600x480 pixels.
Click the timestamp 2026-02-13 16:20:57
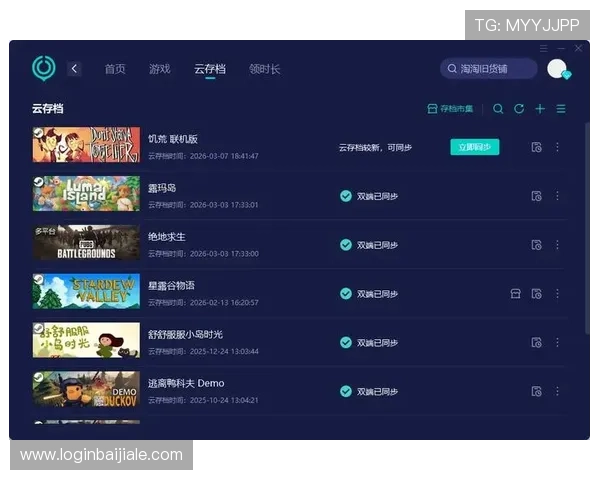(224, 303)
